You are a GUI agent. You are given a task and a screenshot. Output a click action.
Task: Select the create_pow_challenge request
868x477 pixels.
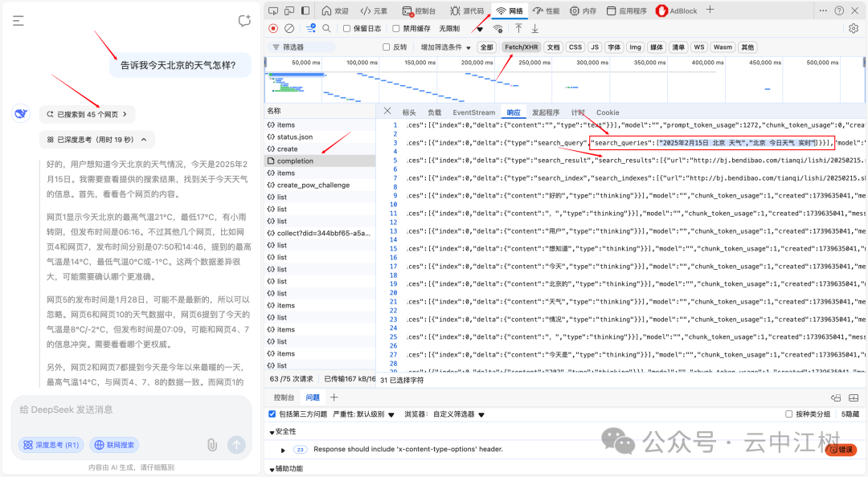[x=320, y=185]
